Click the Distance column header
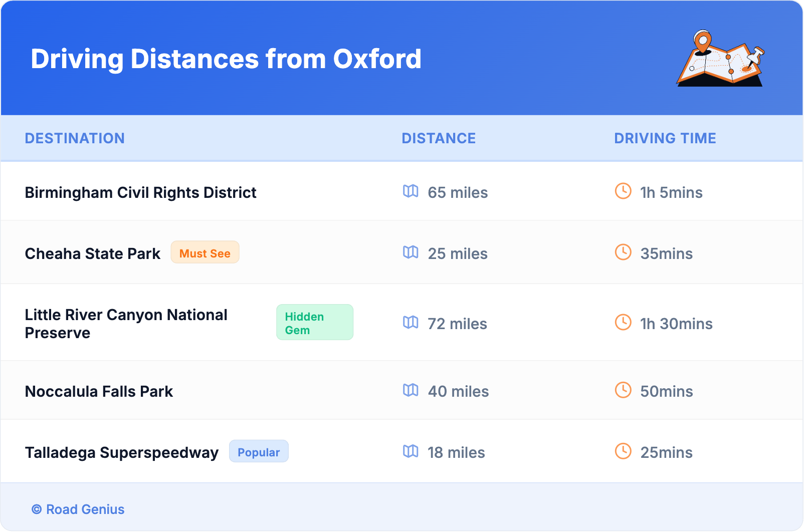 (x=439, y=138)
